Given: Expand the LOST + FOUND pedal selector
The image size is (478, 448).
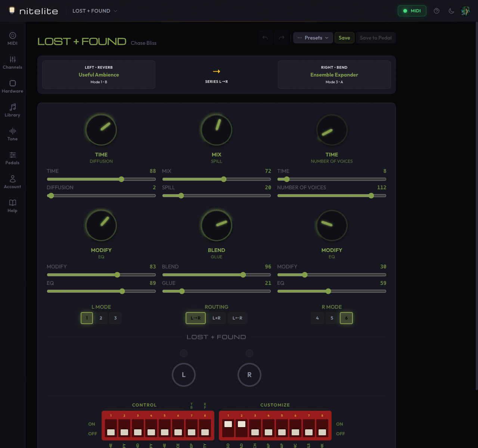Looking at the screenshot, I should tap(95, 11).
